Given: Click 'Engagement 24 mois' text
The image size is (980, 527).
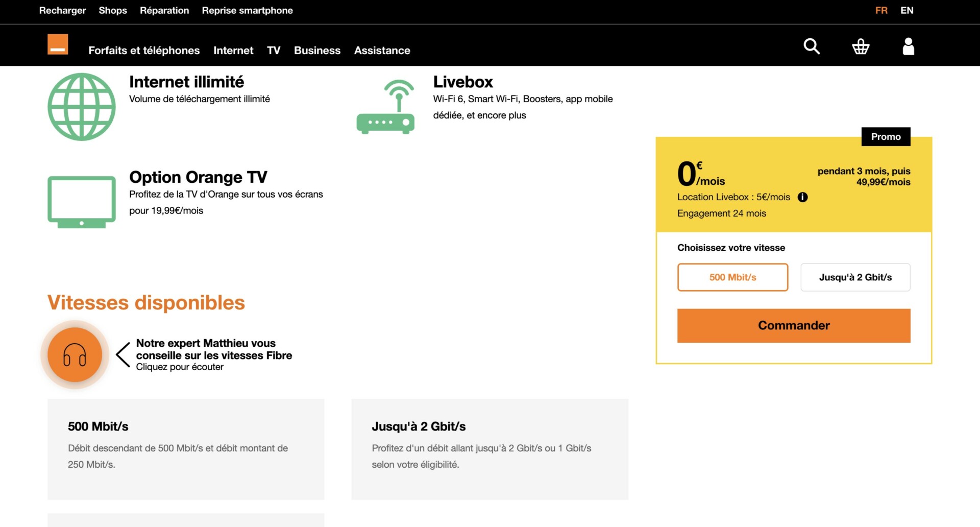Looking at the screenshot, I should (722, 213).
